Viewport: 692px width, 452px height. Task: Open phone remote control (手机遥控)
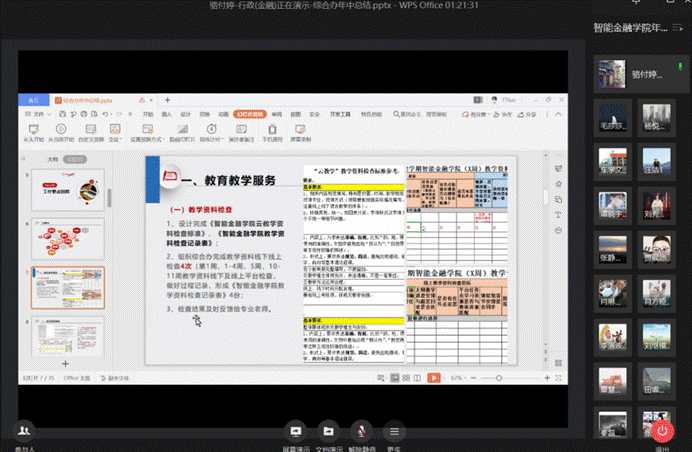pyautogui.click(x=272, y=132)
